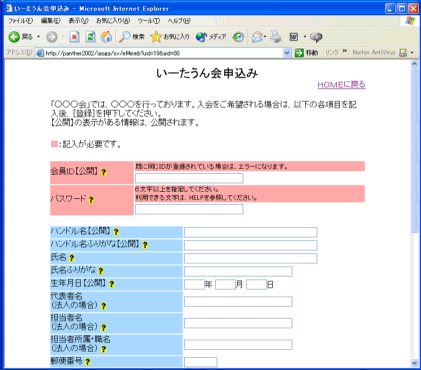Open the Tools (ツール) menu
Viewport: 421px width, 370px height.
[x=149, y=21]
